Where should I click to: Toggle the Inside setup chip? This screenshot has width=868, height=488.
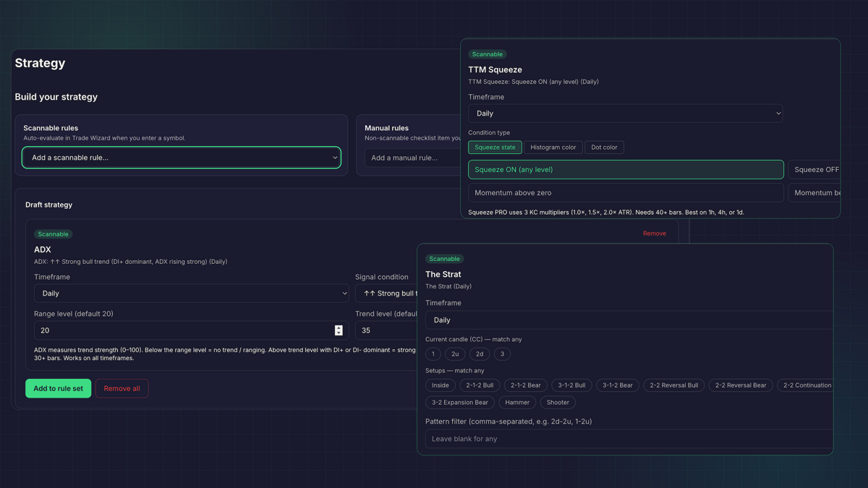point(441,385)
